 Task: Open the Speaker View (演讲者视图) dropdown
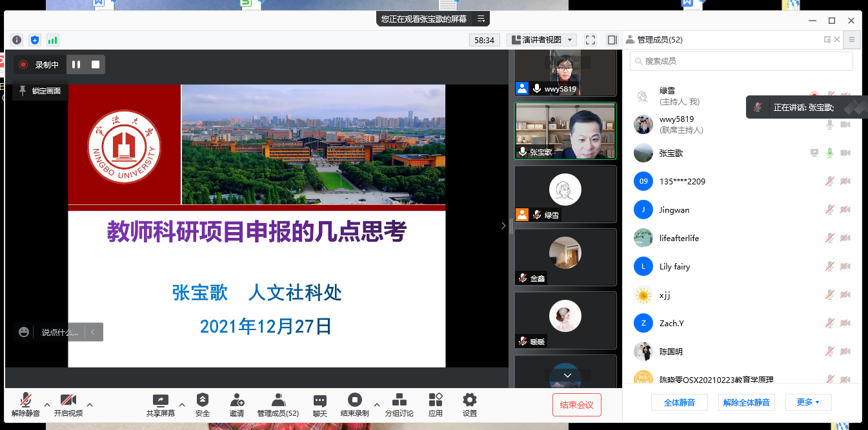coord(541,40)
